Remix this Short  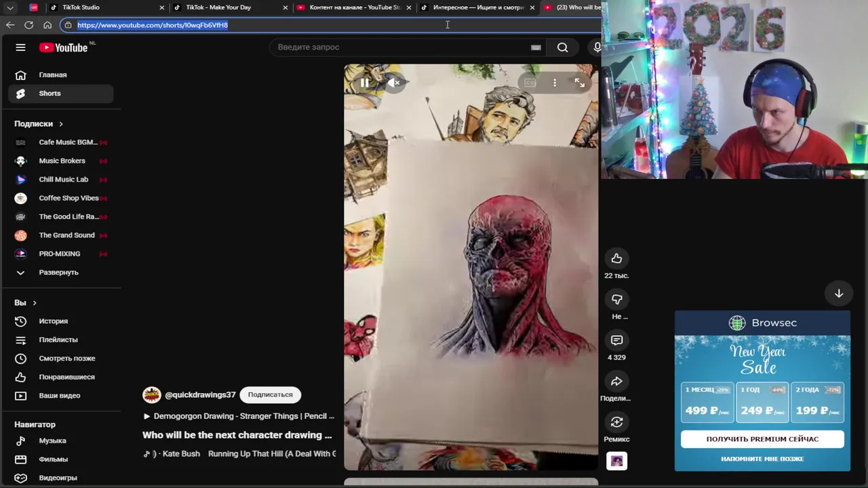pos(616,422)
